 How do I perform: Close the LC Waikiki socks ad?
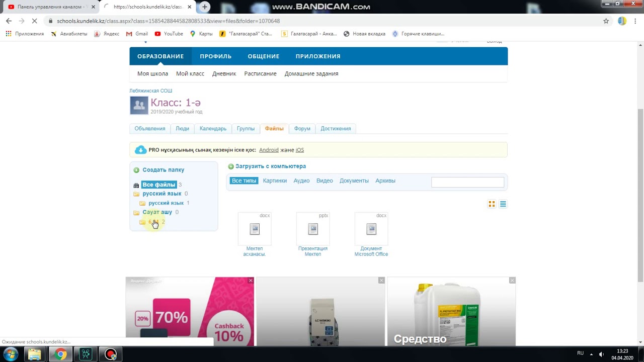tap(381, 280)
